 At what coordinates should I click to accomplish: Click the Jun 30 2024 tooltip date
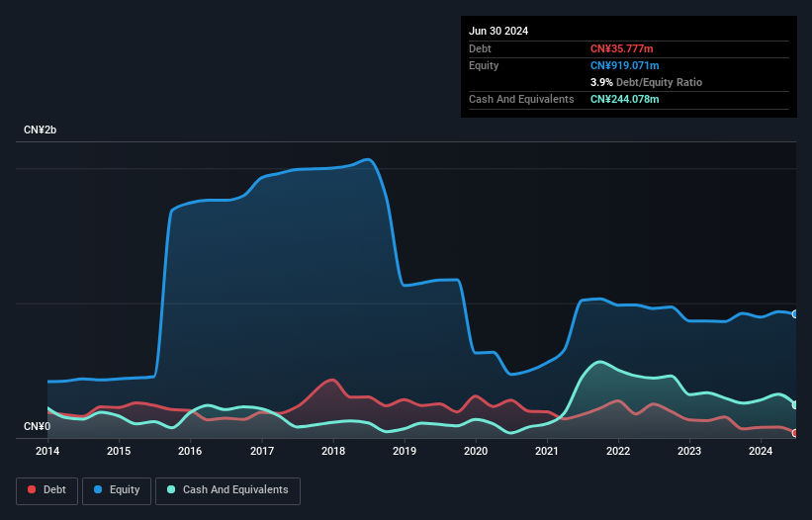pyautogui.click(x=498, y=31)
